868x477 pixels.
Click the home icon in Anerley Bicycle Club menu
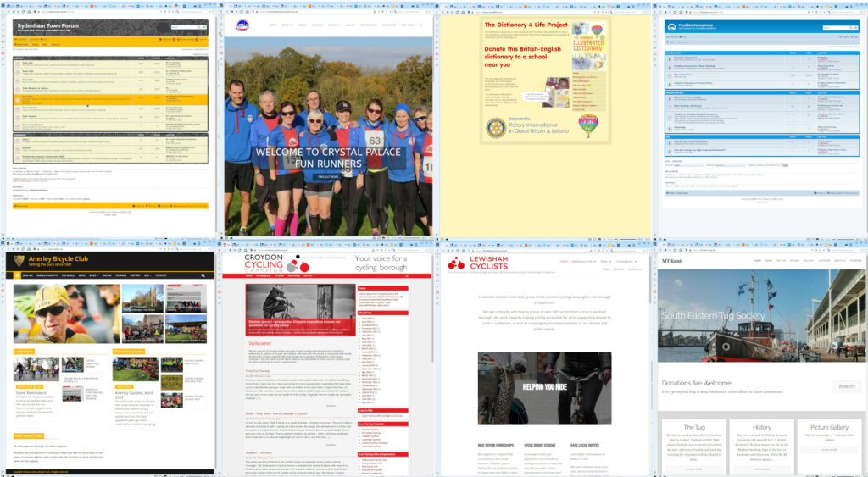pyautogui.click(x=17, y=275)
